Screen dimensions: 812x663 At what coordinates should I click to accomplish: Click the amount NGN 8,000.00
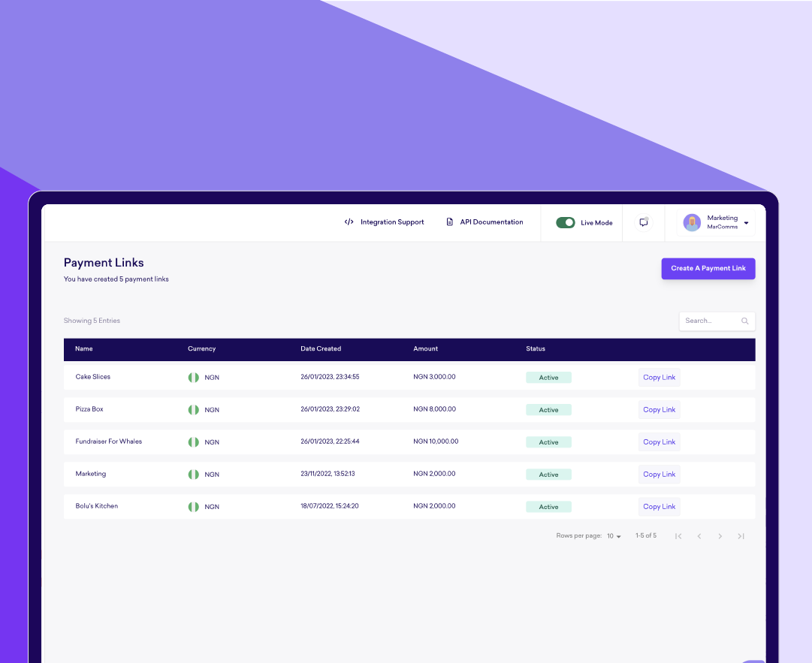pos(434,409)
